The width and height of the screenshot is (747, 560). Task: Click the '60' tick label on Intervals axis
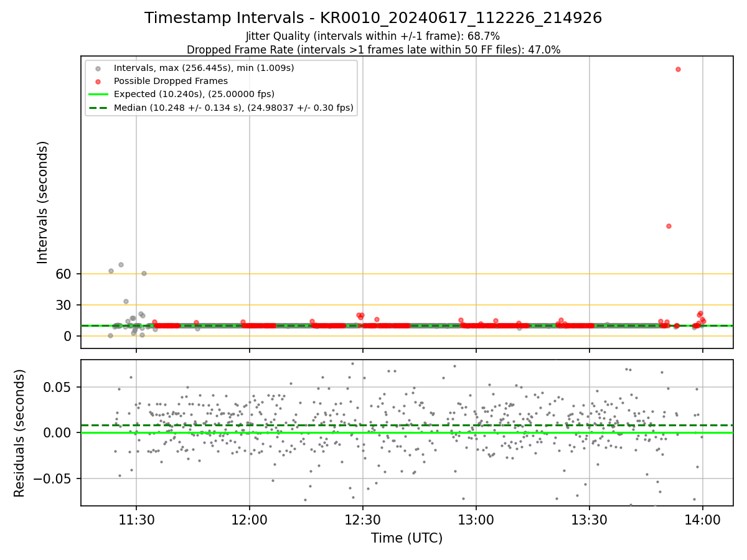coord(65,274)
